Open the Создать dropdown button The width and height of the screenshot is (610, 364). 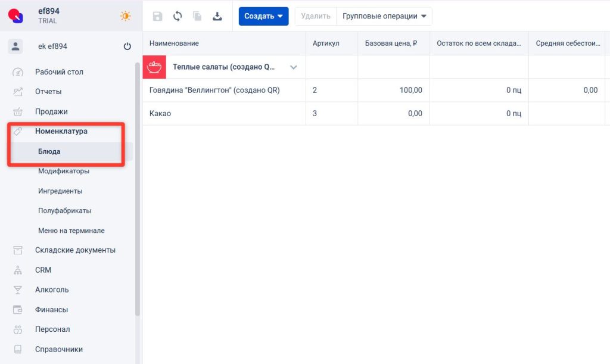click(x=263, y=16)
